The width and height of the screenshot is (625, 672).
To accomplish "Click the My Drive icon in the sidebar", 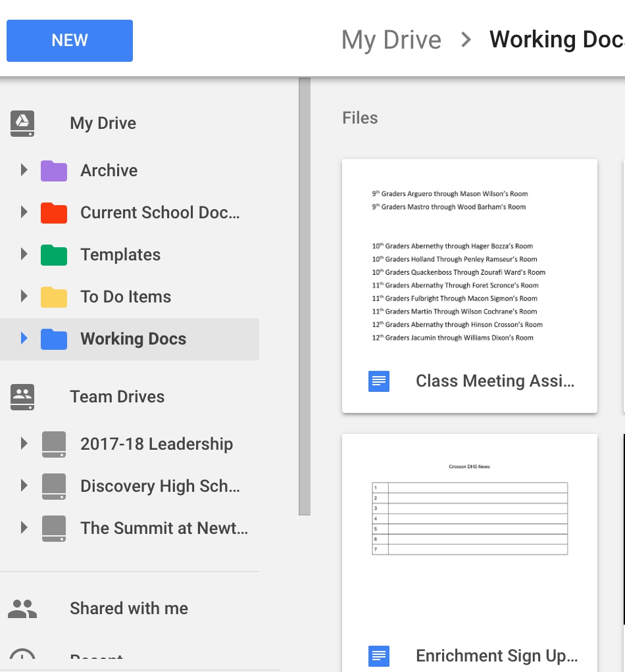I will [22, 124].
